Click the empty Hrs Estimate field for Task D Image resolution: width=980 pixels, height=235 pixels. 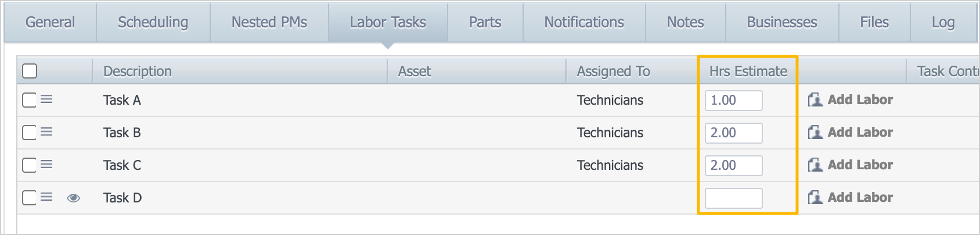733,198
